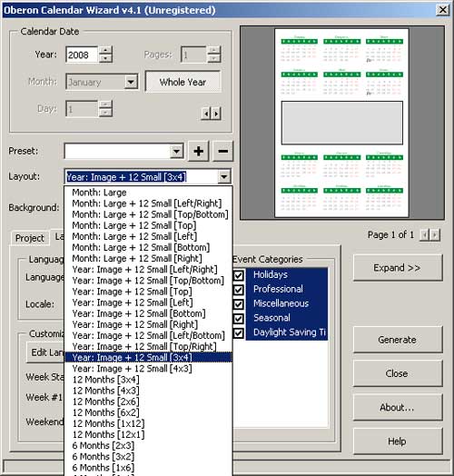Viewport: 454px width, 476px height.
Task: Go to previous date with left arrow
Action: click(206, 114)
